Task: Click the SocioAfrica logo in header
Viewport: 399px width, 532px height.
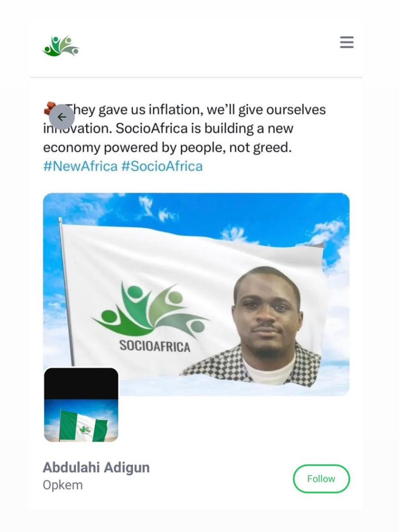Action: [x=61, y=46]
